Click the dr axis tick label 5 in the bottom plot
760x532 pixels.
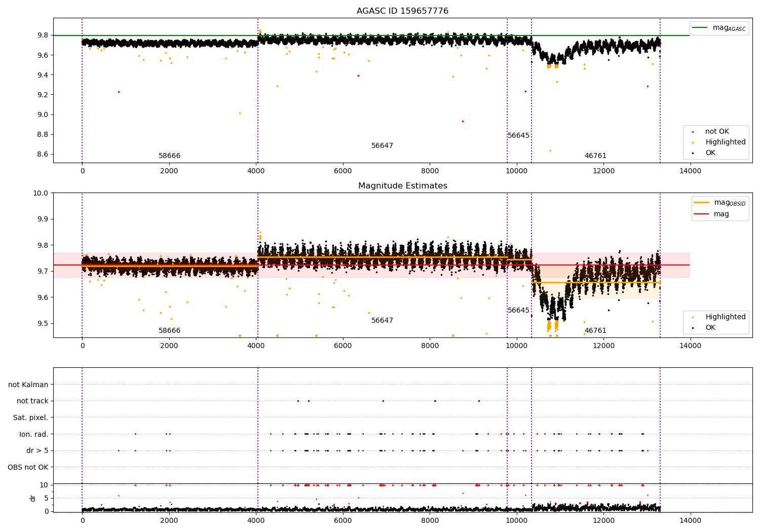pos(46,499)
